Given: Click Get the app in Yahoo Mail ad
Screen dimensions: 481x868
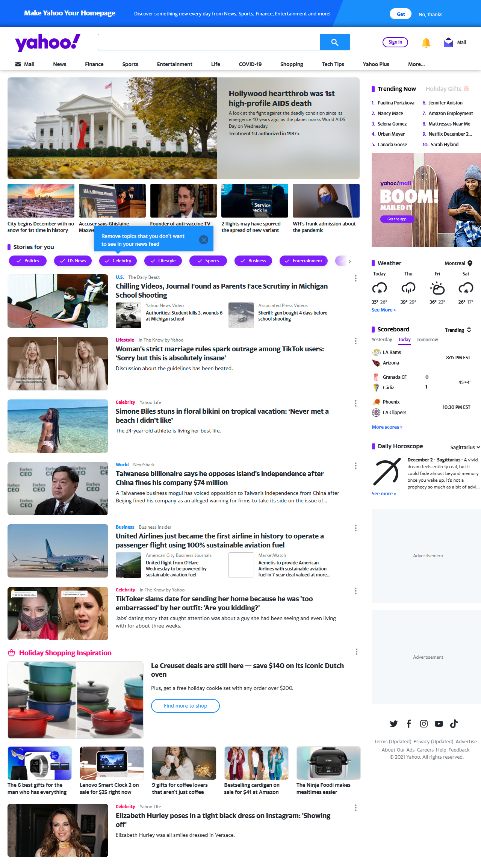Looking at the screenshot, I should point(397,219).
